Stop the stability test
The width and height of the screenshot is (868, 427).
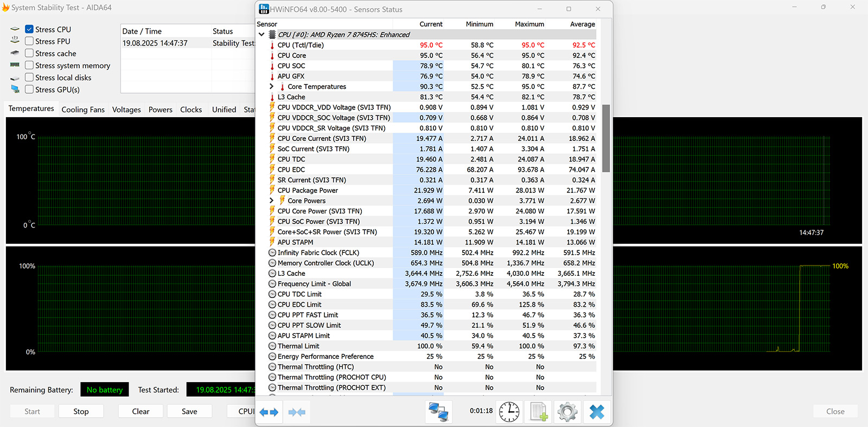click(x=81, y=411)
